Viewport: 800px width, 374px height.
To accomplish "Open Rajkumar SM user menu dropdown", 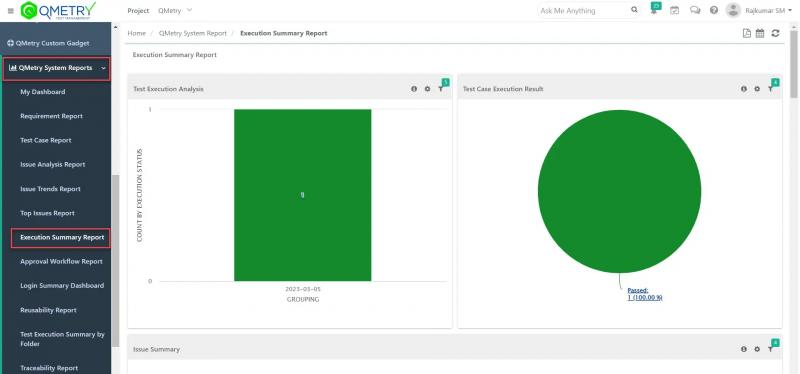I will (768, 10).
